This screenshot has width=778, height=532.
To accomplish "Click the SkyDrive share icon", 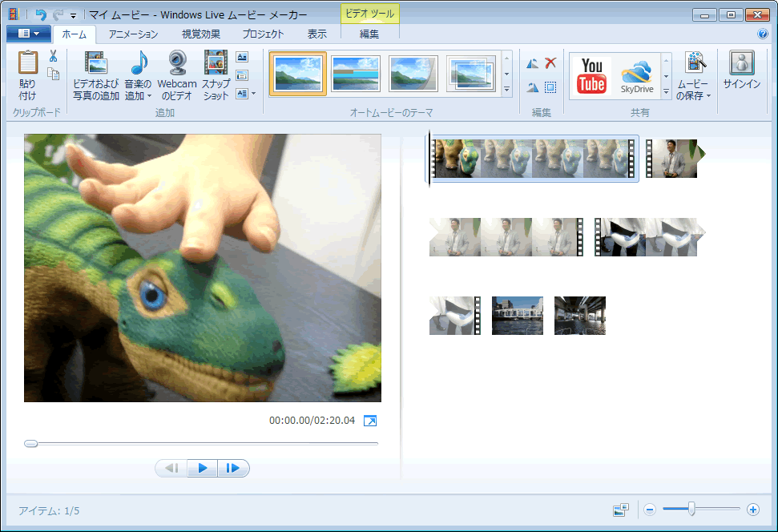I will [x=637, y=75].
